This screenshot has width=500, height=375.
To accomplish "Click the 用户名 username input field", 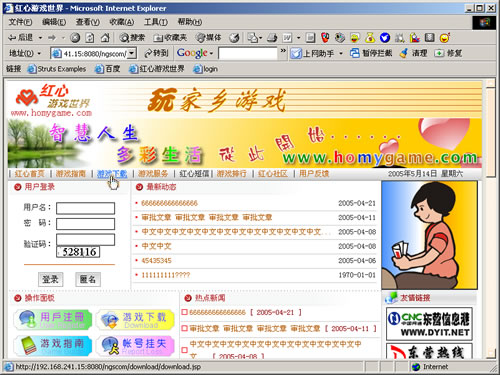I will (x=85, y=208).
